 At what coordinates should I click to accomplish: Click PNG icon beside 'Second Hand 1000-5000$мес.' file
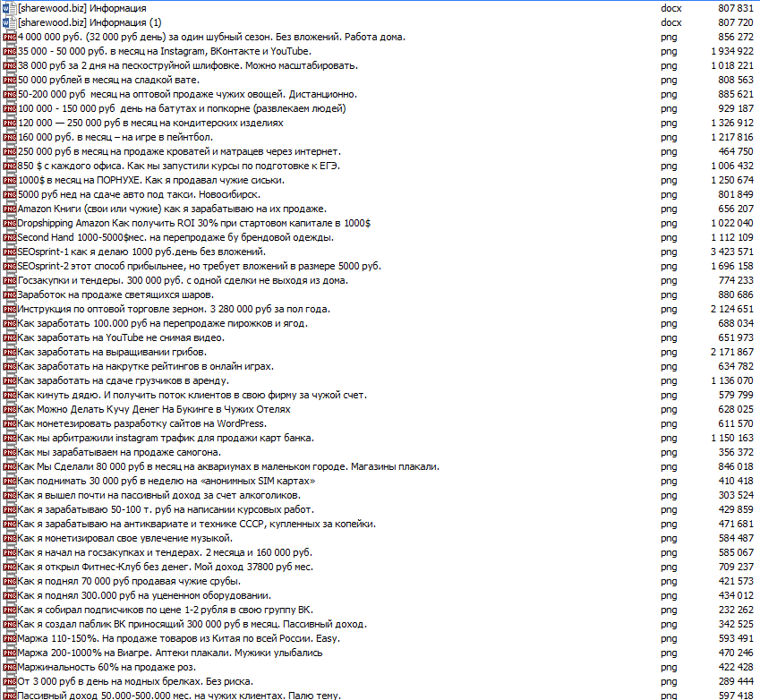tap(9, 237)
